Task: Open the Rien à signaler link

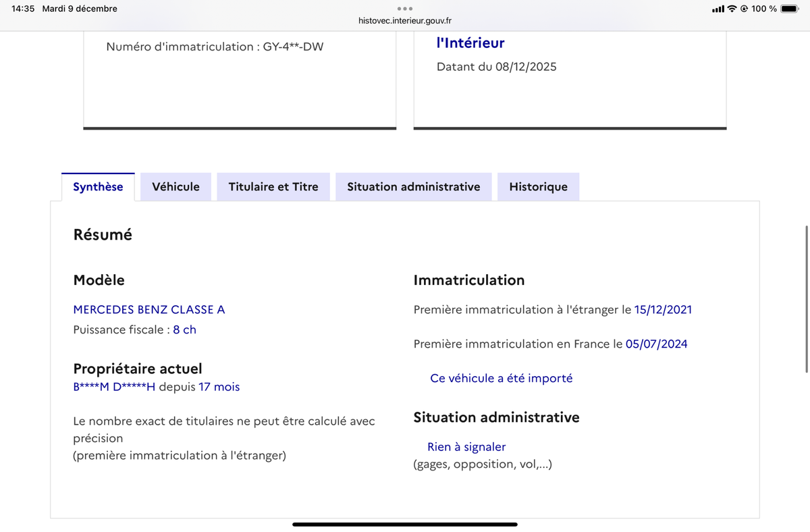Action: (x=467, y=446)
